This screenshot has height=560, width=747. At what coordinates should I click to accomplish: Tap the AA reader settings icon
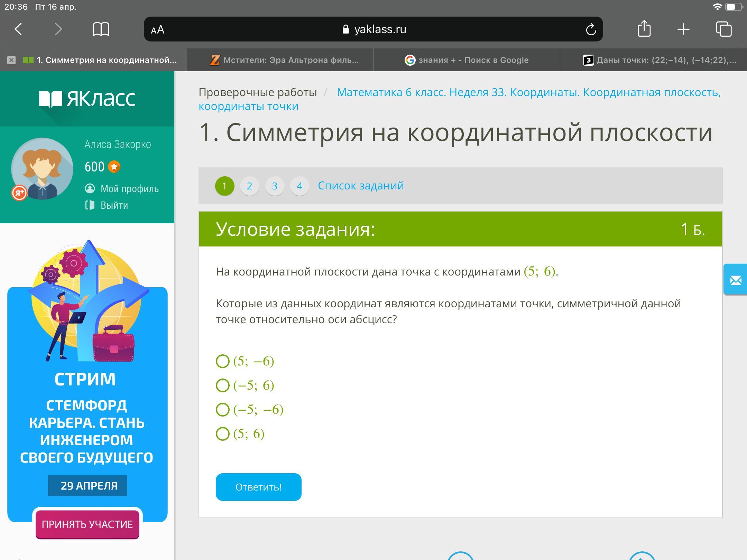tap(158, 30)
